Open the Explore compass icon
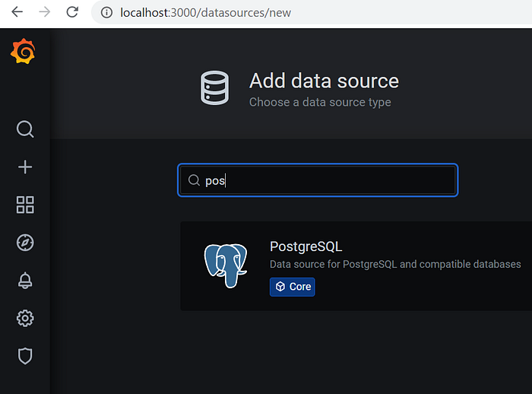This screenshot has height=394, width=532. tap(25, 243)
